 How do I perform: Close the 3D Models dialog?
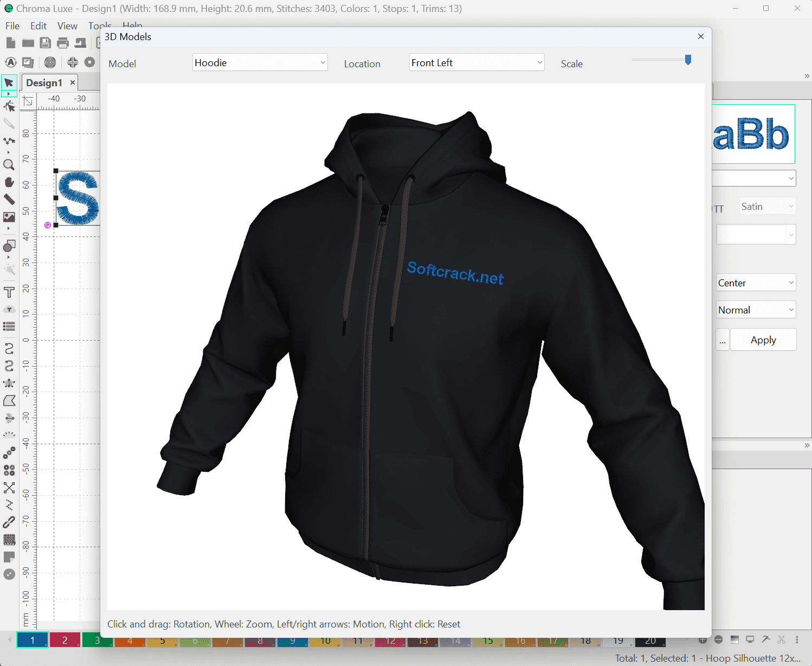(x=701, y=36)
